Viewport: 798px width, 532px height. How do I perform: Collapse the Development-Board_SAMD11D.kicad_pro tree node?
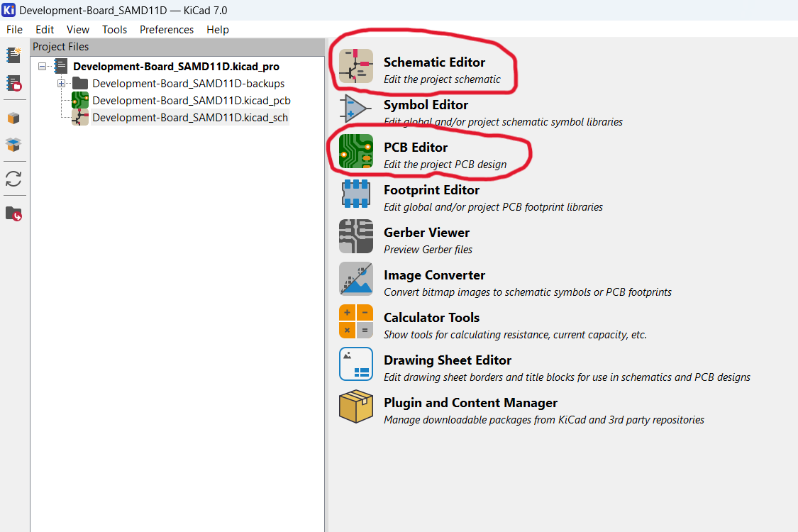pos(43,67)
